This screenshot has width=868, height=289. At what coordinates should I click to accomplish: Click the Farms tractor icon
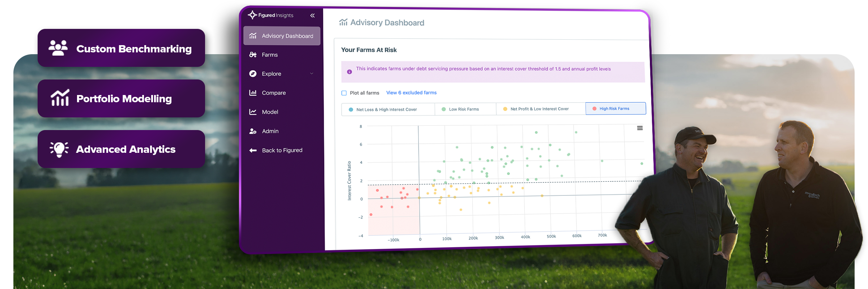coord(253,55)
